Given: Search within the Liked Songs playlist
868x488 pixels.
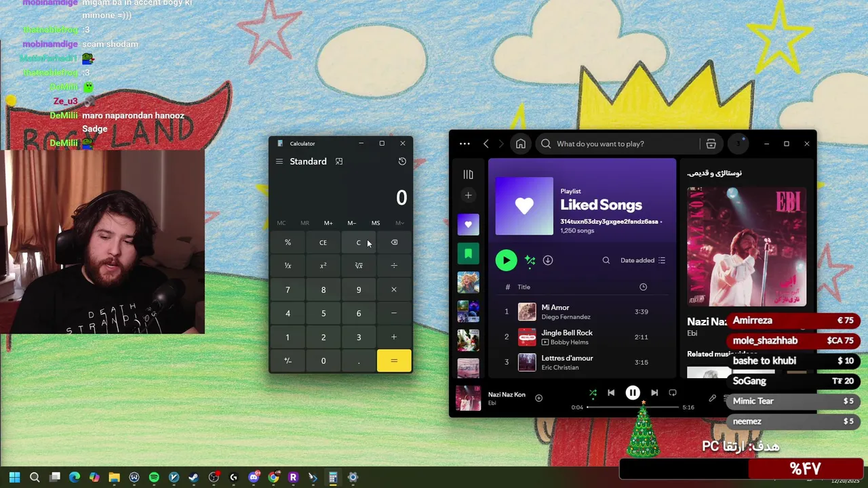Looking at the screenshot, I should [x=606, y=260].
